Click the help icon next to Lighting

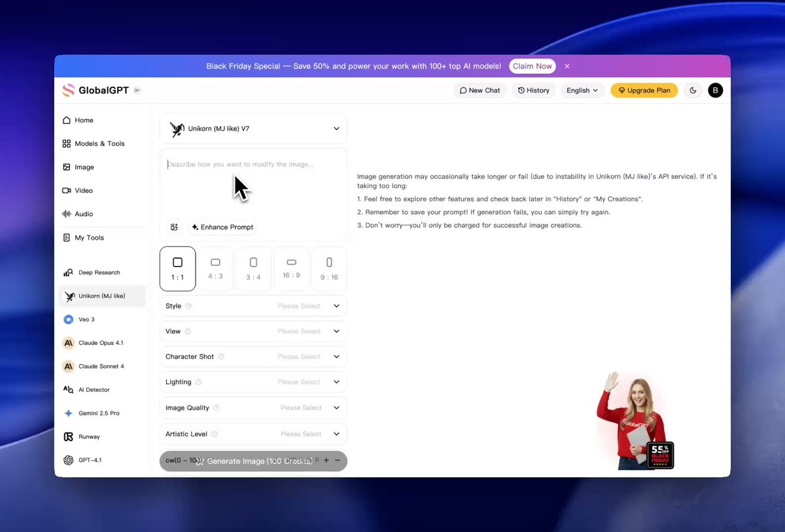(199, 382)
